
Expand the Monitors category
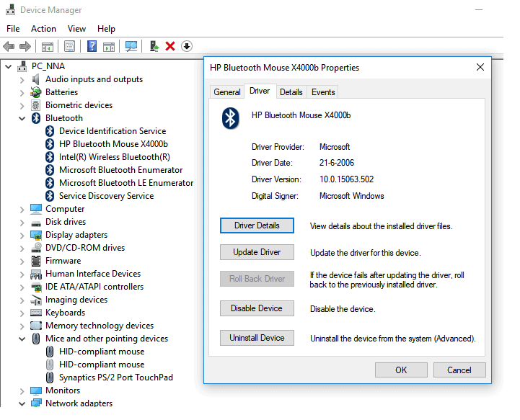click(22, 391)
